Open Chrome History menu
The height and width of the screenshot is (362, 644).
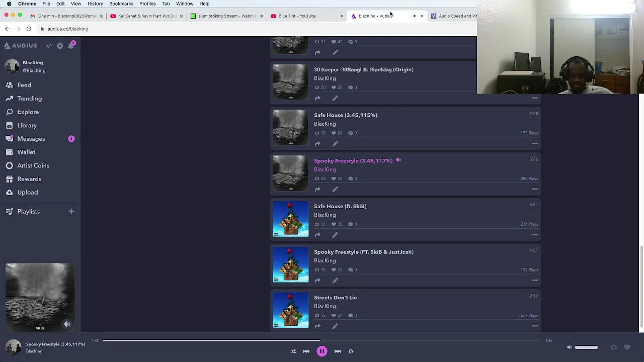95,4
